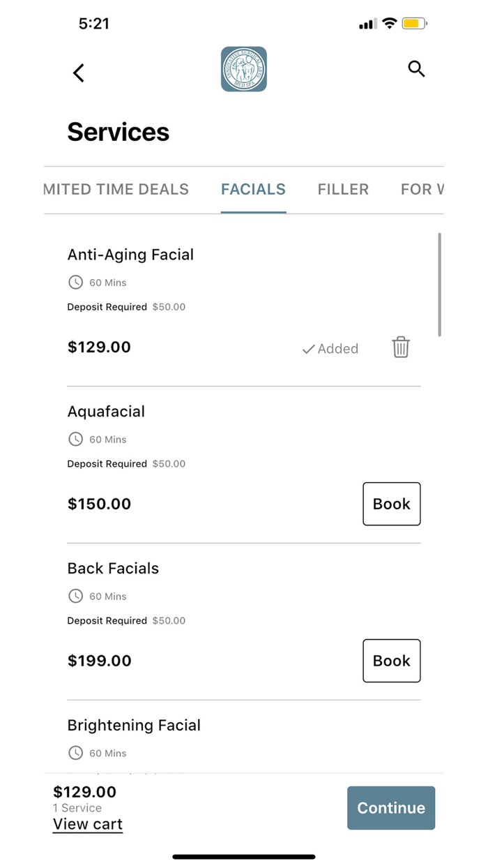488x868 pixels.
Task: Tap the med spa logo at top
Action: tap(243, 68)
